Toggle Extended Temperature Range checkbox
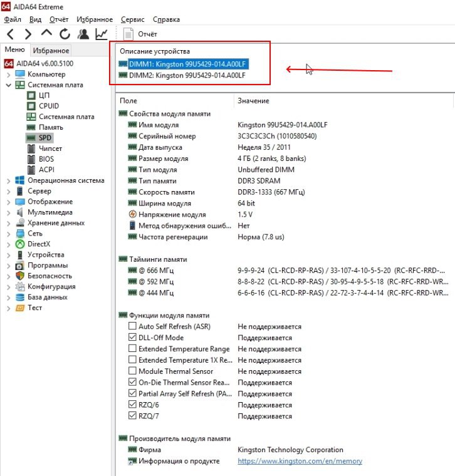Image resolution: width=455 pixels, height=476 pixels. [132, 348]
